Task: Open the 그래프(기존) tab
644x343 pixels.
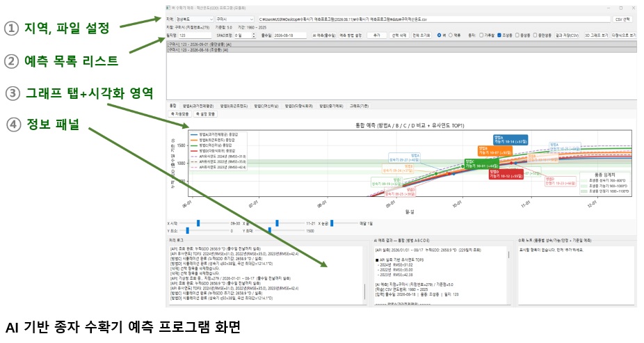Action: coord(359,106)
